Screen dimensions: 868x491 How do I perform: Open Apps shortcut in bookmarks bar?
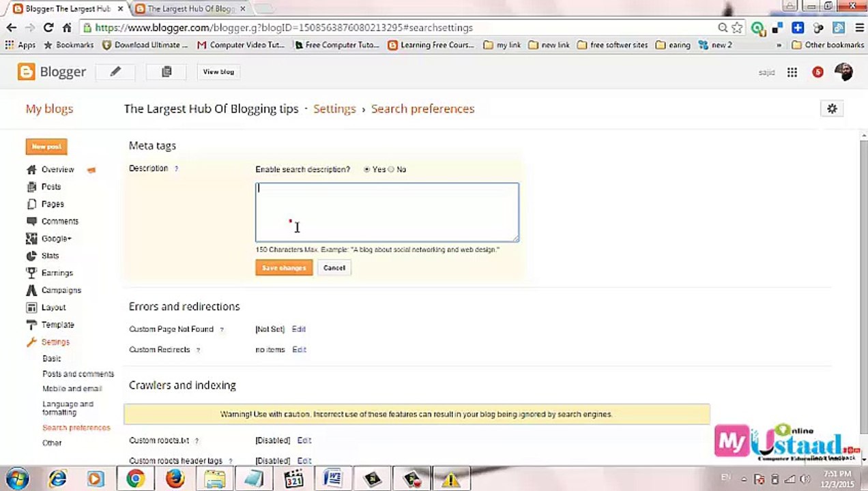click(x=20, y=45)
